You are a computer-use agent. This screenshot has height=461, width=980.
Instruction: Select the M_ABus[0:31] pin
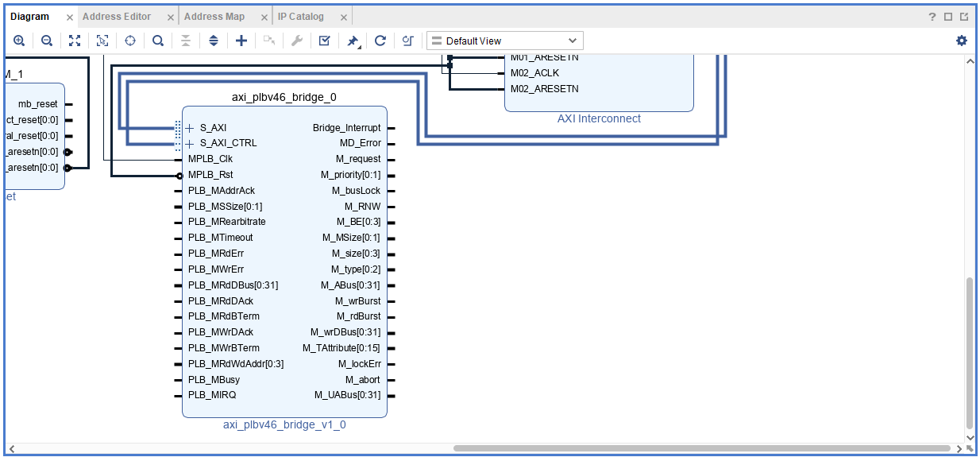(x=350, y=285)
